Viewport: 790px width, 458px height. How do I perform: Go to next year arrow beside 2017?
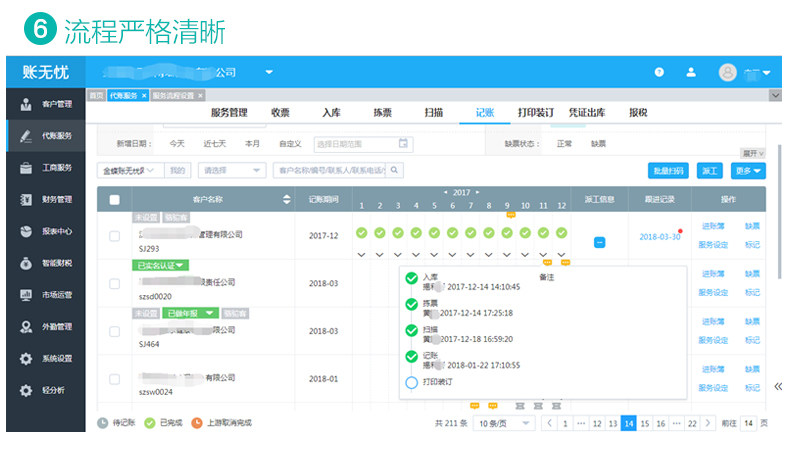[478, 192]
